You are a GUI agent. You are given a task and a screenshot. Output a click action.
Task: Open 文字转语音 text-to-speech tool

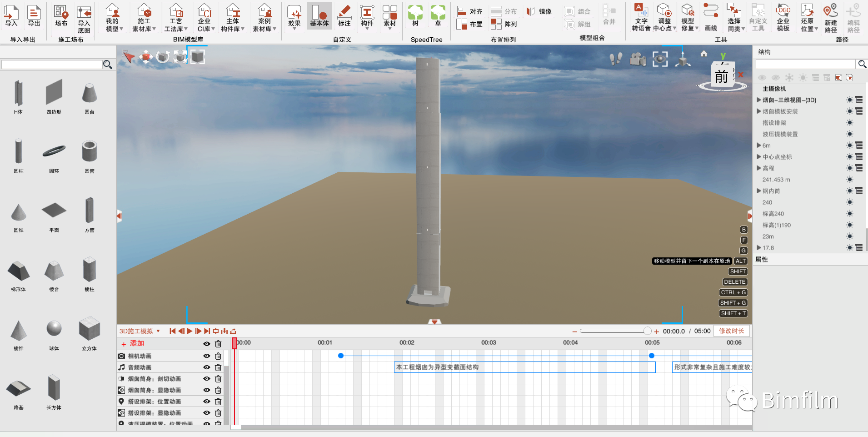[641, 18]
